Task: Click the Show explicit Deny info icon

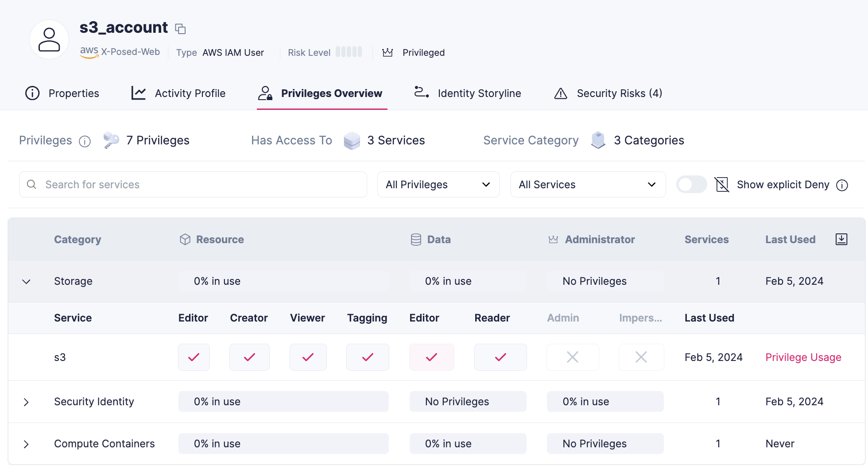Action: click(842, 185)
